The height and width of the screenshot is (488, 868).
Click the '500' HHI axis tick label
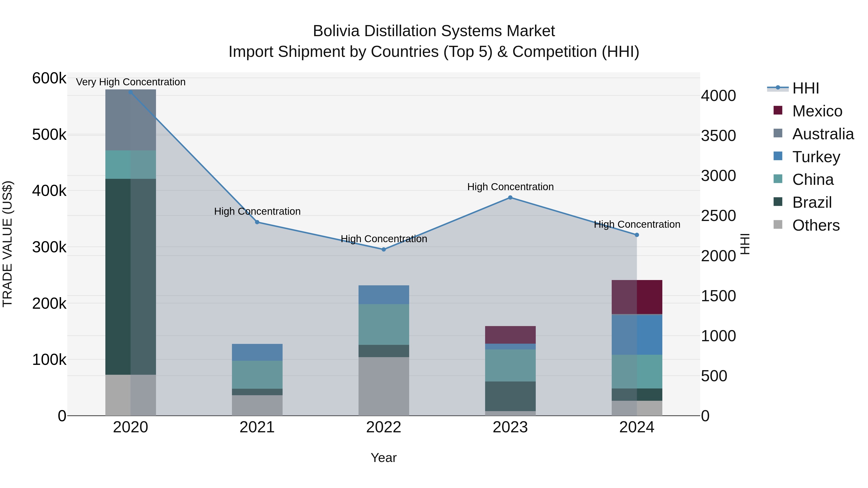714,376
